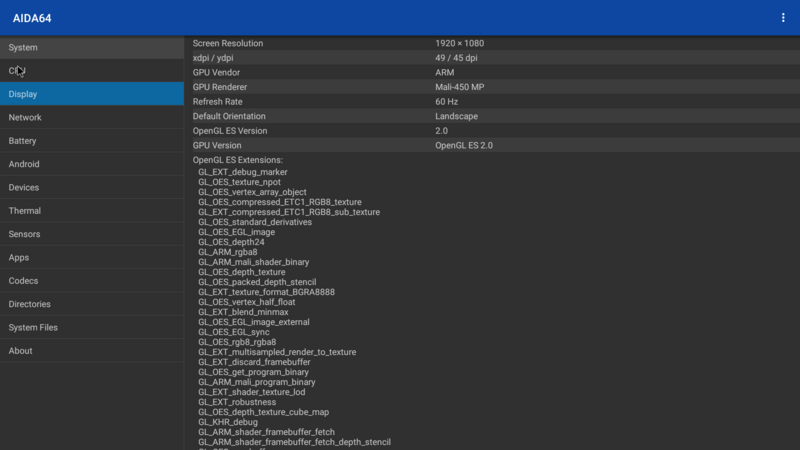Select the Default Orientation label
Image resolution: width=800 pixels, height=450 pixels.
point(229,116)
